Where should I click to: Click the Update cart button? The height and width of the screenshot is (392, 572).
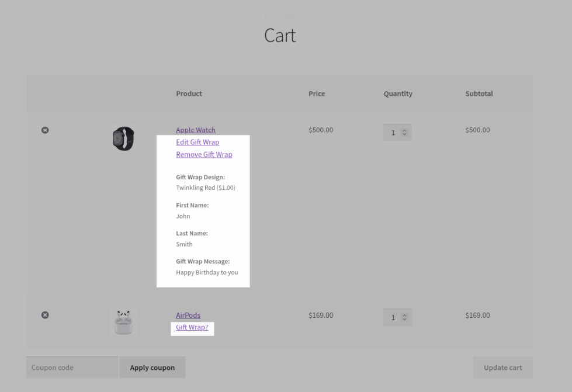coord(502,367)
